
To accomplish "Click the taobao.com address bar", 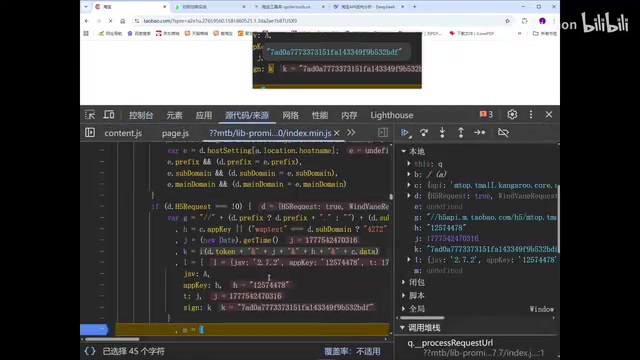I will coord(318,21).
